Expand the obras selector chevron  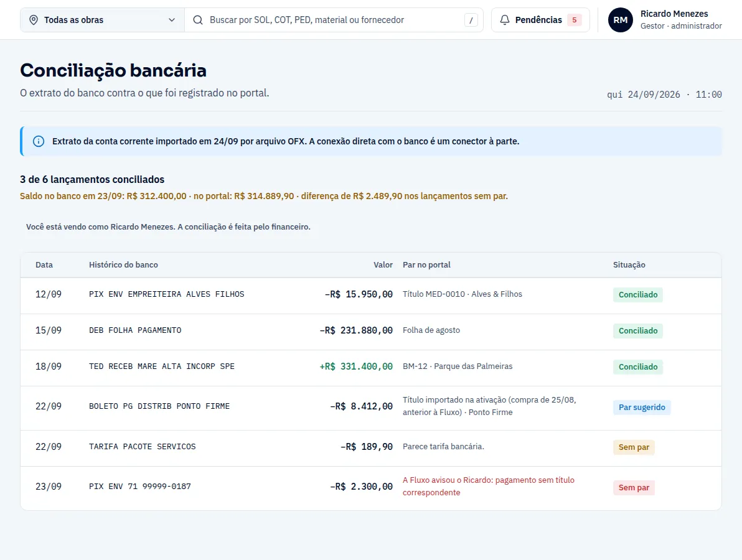[x=172, y=20]
